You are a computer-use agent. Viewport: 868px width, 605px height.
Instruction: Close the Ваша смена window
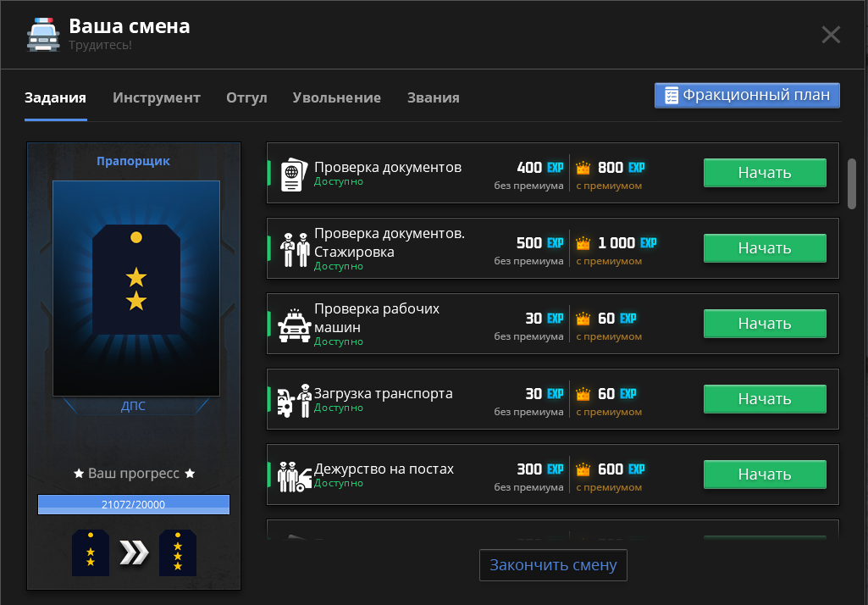831,35
